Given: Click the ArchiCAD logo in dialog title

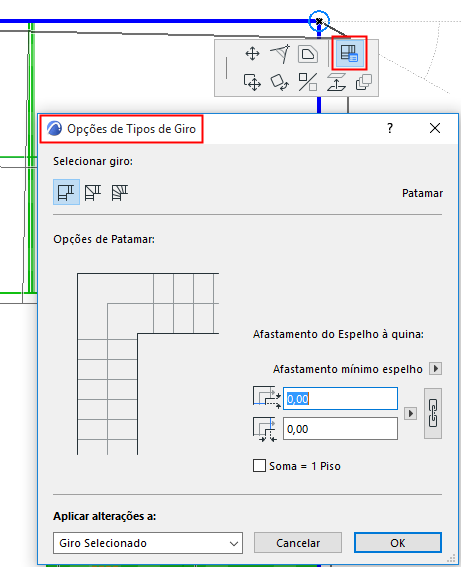Looking at the screenshot, I should coord(55,129).
